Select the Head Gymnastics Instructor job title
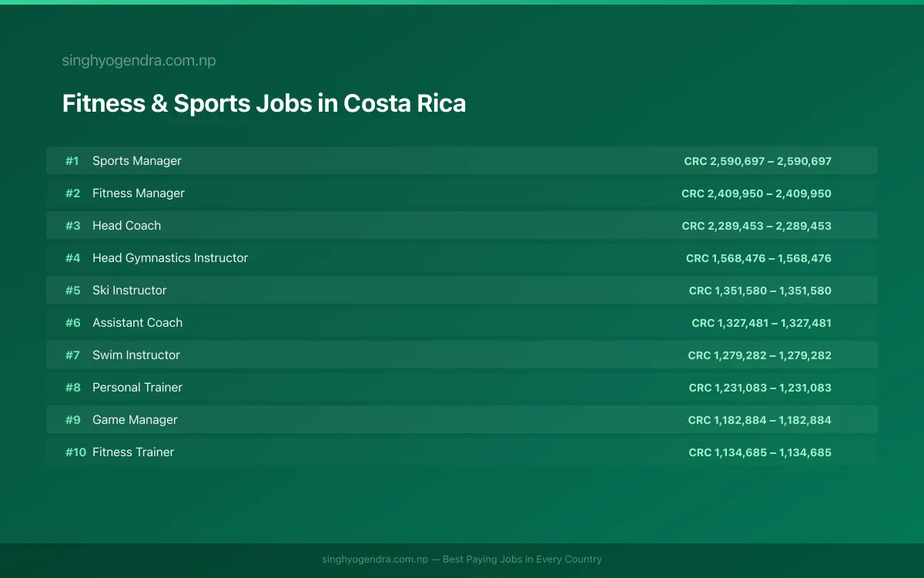The width and height of the screenshot is (924, 578). point(170,258)
